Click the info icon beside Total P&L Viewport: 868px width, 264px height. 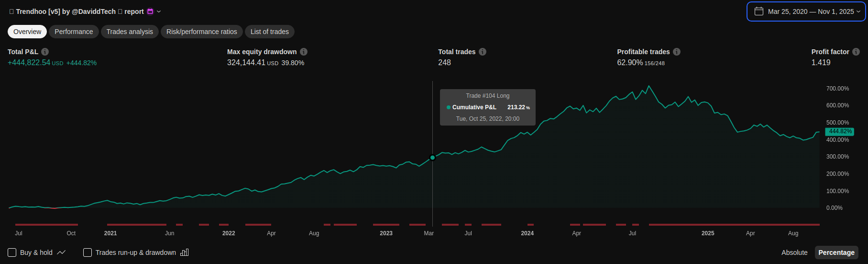pyautogui.click(x=45, y=52)
